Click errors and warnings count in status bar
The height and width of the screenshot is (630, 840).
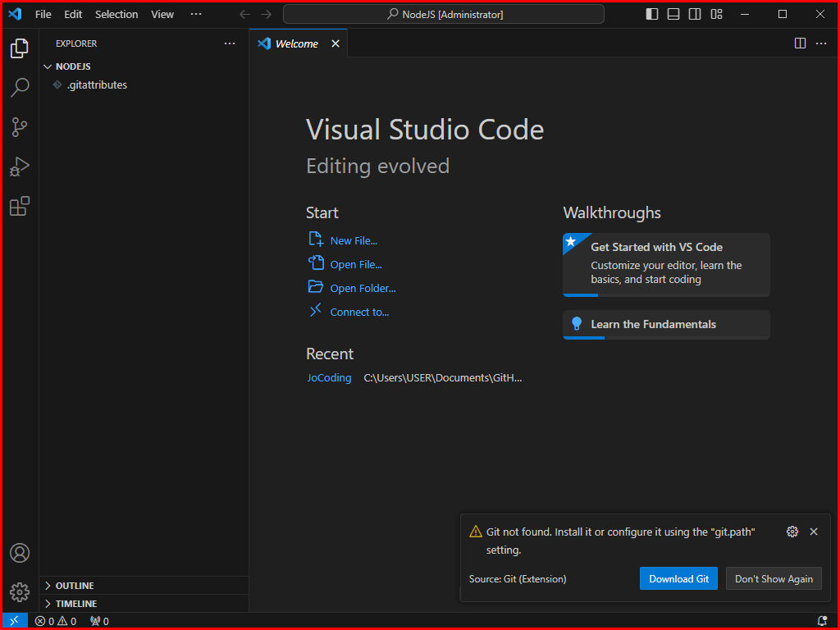[x=56, y=621]
